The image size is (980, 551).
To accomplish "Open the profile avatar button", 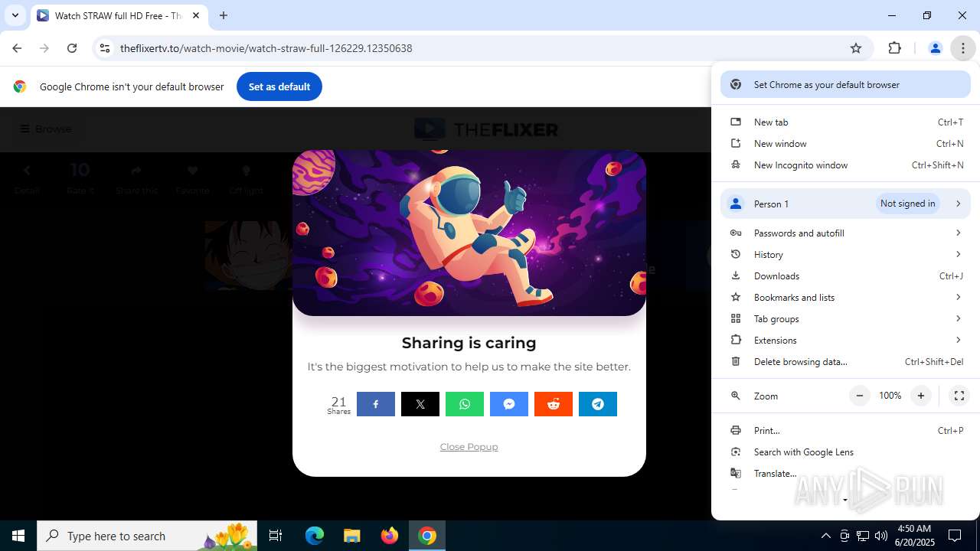I will point(935,48).
